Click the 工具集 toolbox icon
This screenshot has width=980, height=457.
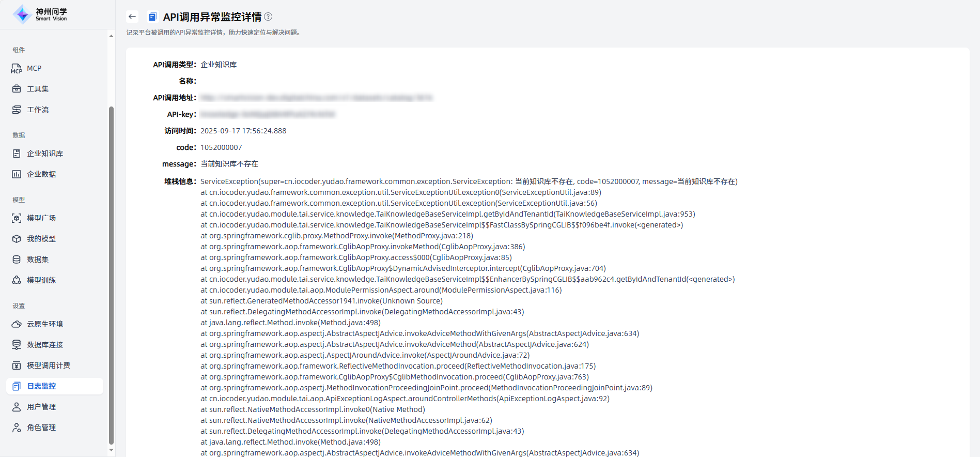click(17, 89)
